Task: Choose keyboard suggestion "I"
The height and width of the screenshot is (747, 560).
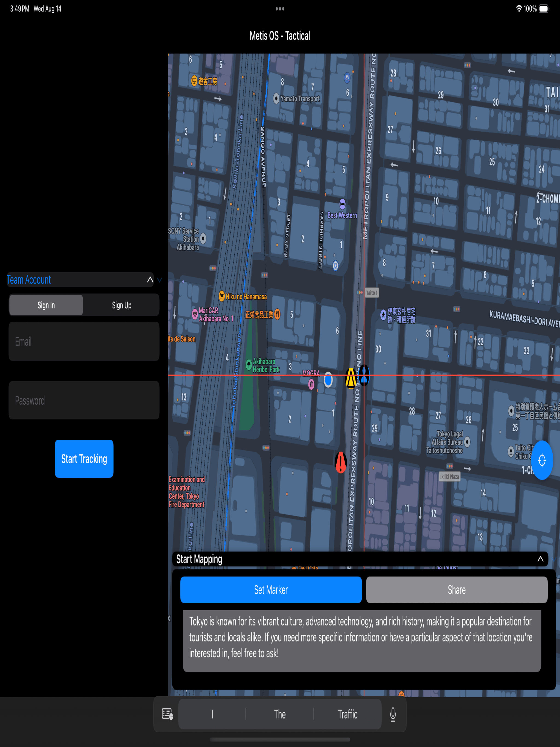Action: [212, 714]
